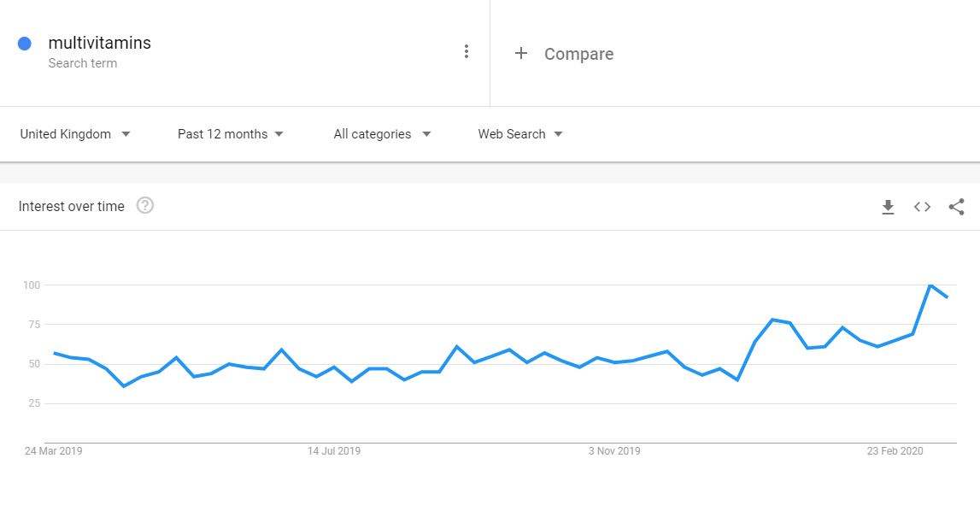Open the multivitamins term three-dot menu
The width and height of the screenshot is (980, 517).
pyautogui.click(x=467, y=51)
